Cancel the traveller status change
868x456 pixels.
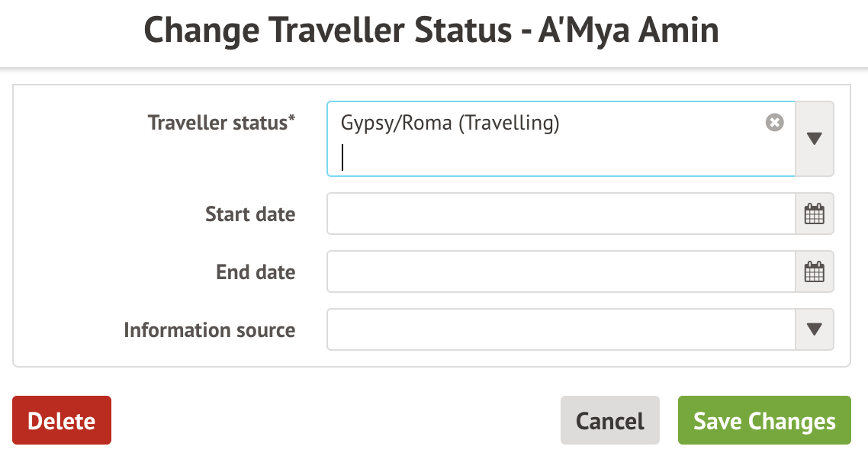coord(609,420)
